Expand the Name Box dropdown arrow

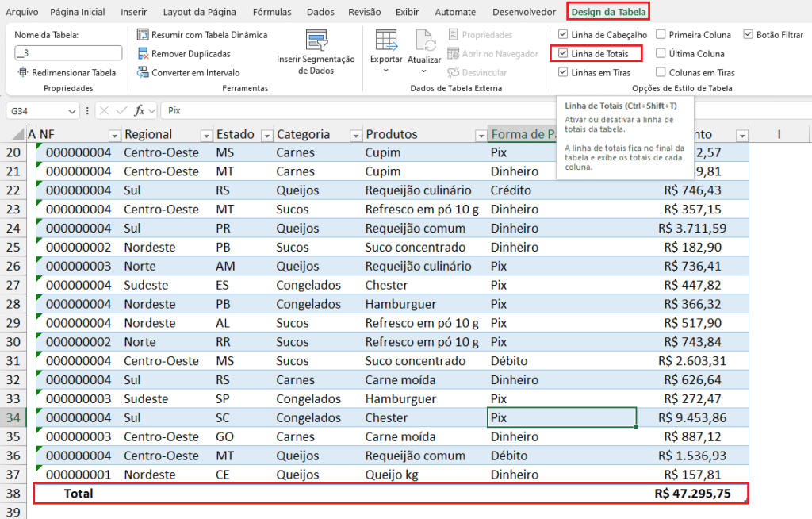(x=72, y=110)
